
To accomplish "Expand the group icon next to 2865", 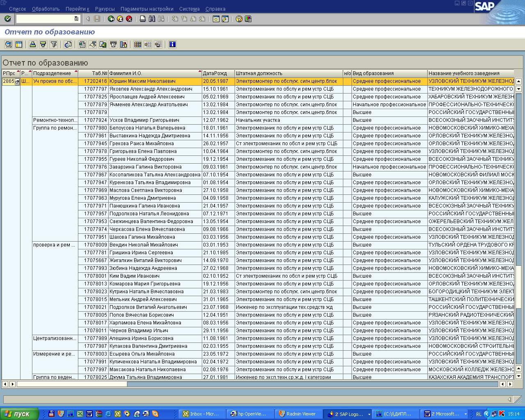I will click(x=17, y=82).
